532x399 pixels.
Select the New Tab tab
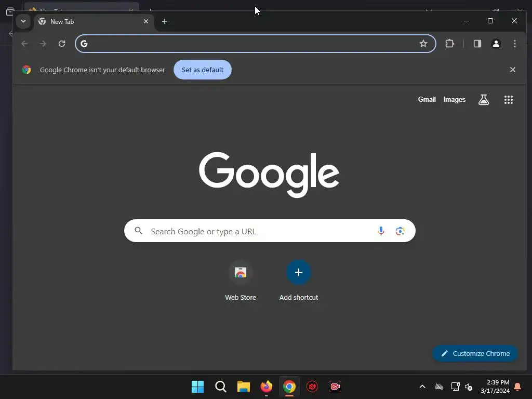tap(94, 22)
